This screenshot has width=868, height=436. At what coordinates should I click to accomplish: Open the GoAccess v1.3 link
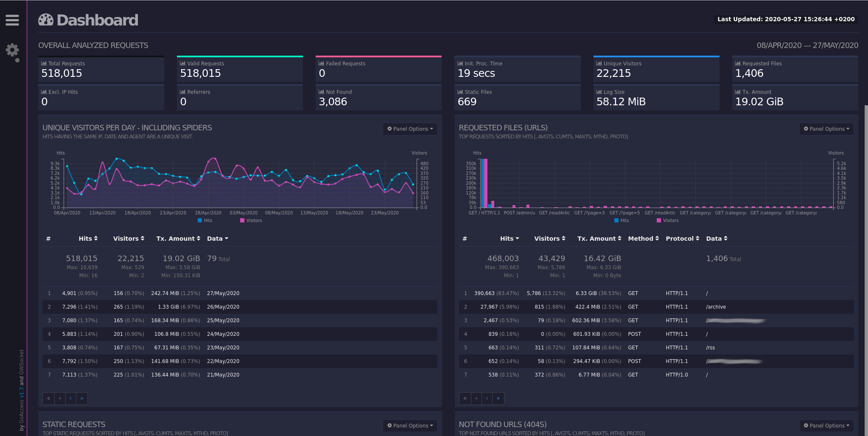click(22, 393)
